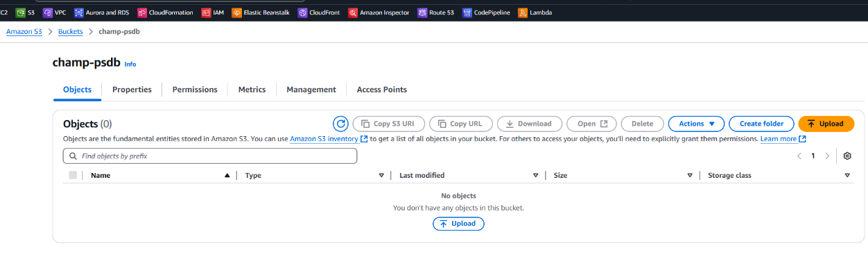Click the Download button
The width and height of the screenshot is (868, 257).
click(x=529, y=124)
